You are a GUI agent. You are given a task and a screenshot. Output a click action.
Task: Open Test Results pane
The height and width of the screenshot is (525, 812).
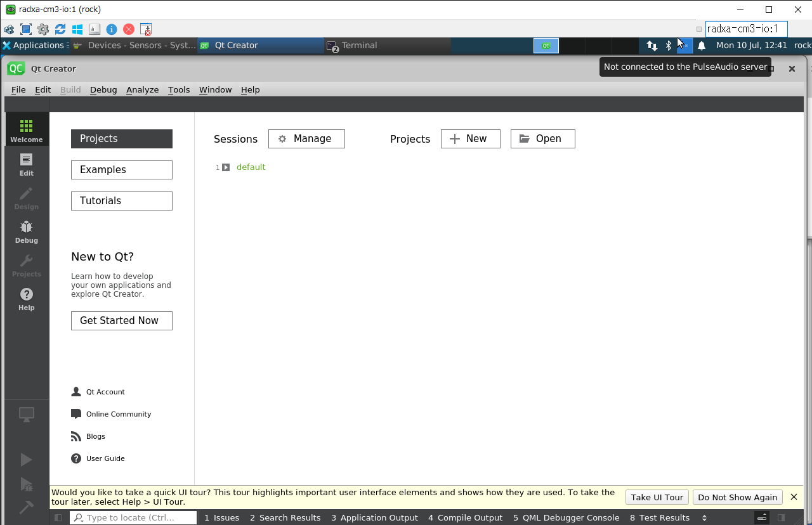click(660, 517)
